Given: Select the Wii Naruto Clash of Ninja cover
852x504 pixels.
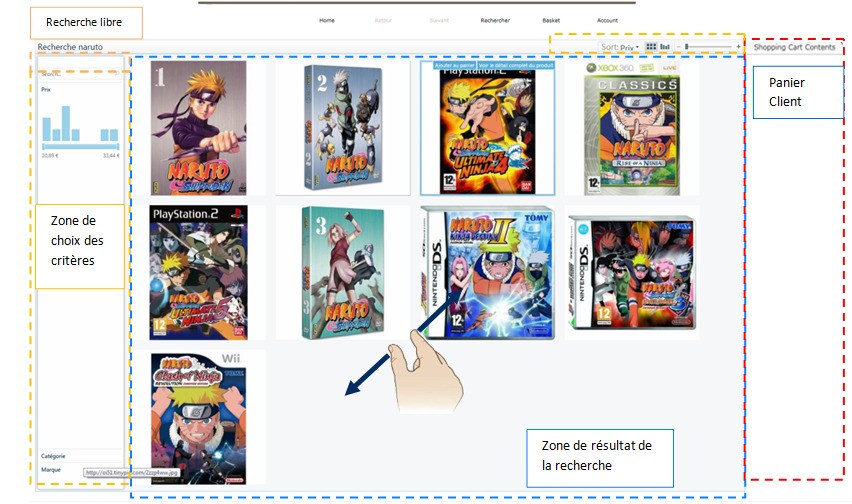Looking at the screenshot, I should coord(198,418).
